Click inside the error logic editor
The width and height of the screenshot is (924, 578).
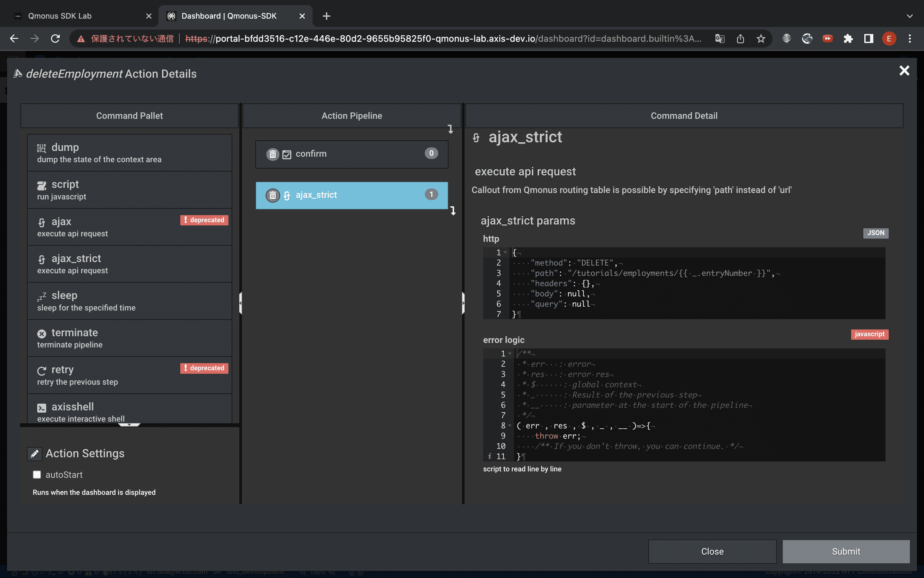684,405
